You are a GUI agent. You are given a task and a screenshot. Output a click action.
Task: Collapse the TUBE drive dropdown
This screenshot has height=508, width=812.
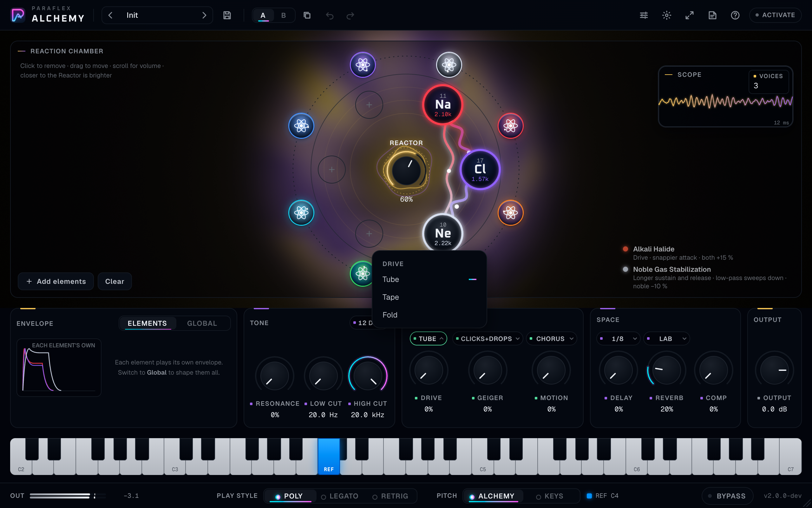coord(429,339)
